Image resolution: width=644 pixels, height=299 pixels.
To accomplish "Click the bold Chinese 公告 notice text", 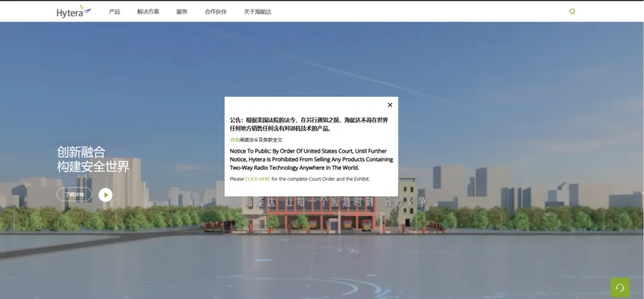I will [309, 124].
